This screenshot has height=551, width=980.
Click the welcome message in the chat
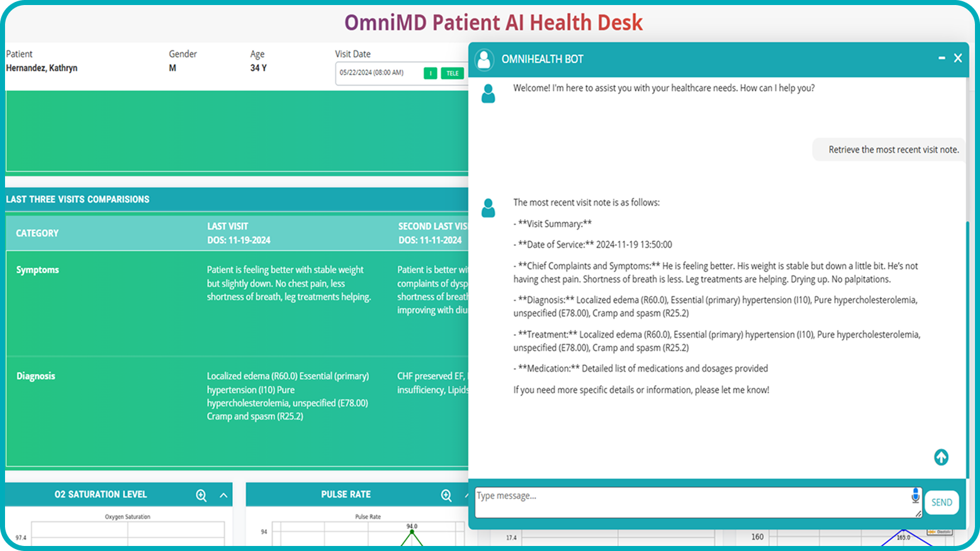click(664, 88)
